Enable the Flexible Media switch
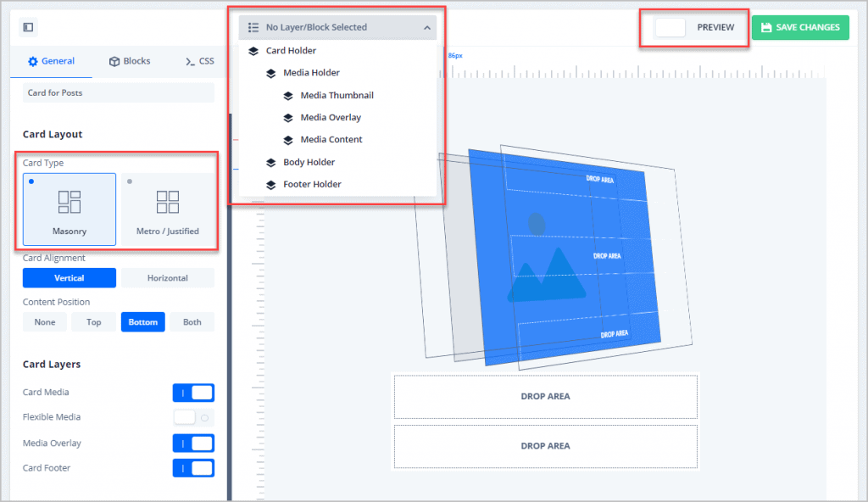Image resolution: width=868 pixels, height=502 pixels. pos(193,417)
